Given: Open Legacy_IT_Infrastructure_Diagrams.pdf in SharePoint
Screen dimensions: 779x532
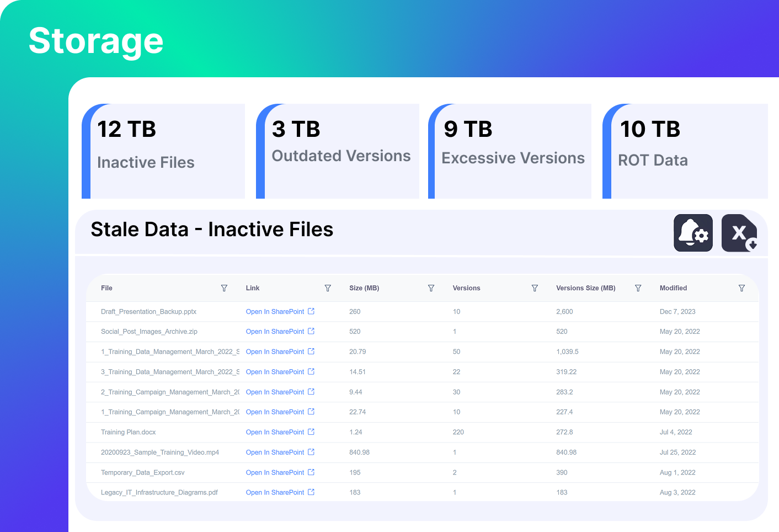Looking at the screenshot, I should click(x=274, y=492).
